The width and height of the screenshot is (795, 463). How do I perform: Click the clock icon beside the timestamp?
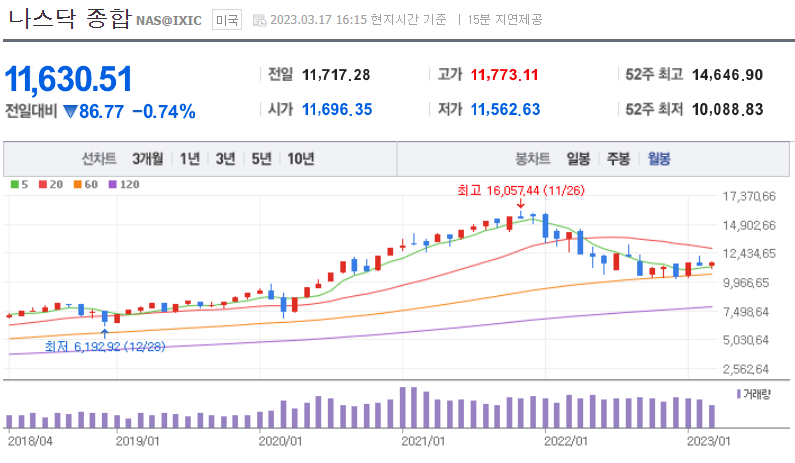259,20
